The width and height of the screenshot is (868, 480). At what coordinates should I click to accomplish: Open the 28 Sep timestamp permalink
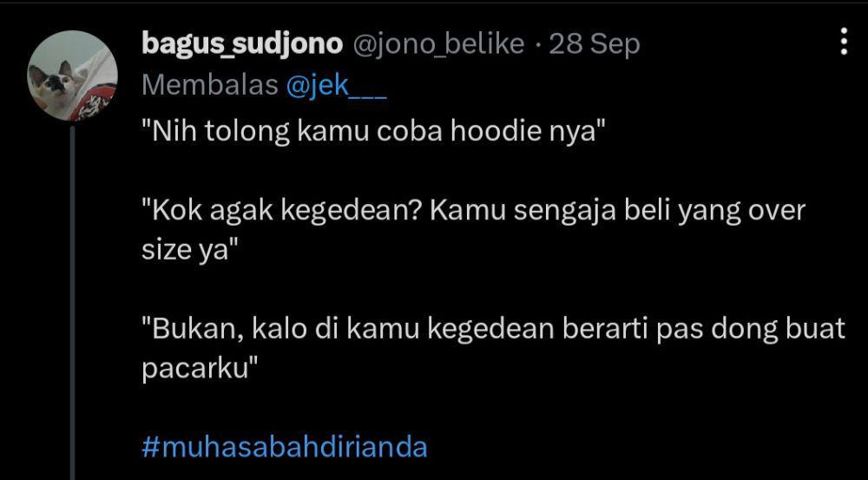click(x=594, y=44)
